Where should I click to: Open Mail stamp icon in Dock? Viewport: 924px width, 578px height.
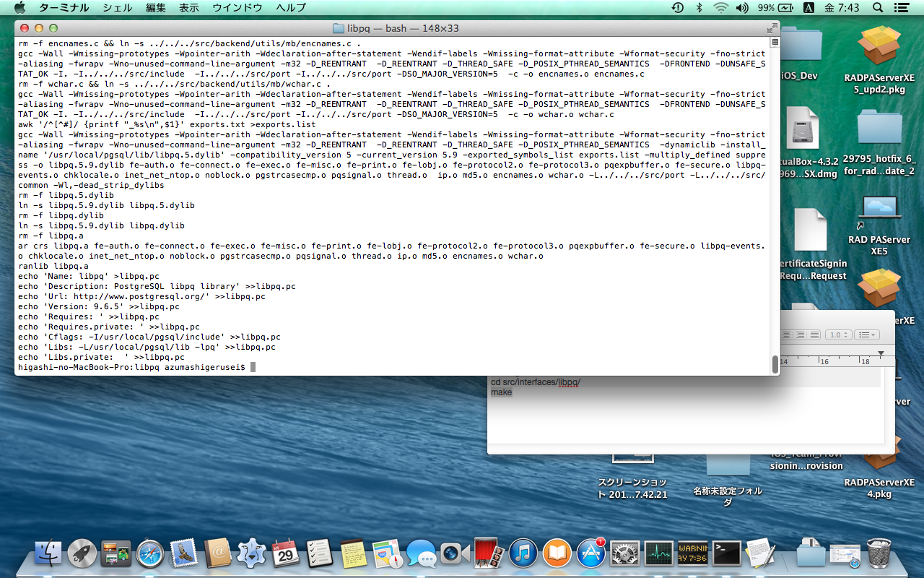[x=184, y=553]
